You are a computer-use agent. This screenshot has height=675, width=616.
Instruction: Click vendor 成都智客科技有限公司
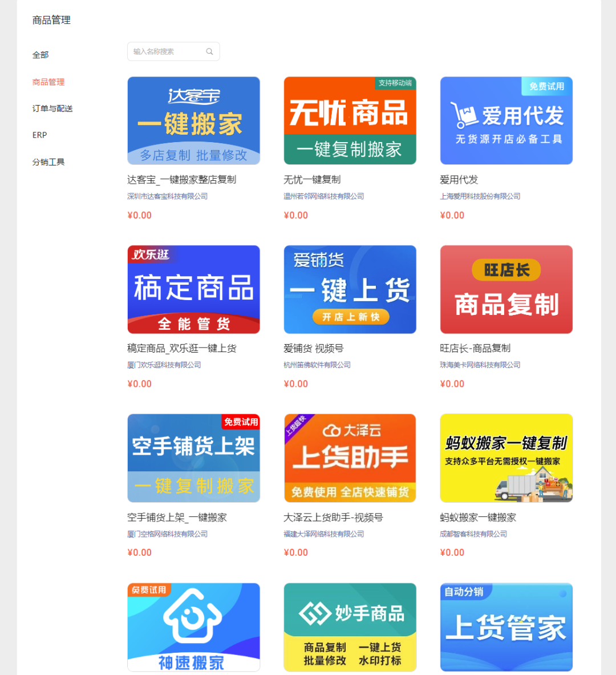tap(473, 534)
